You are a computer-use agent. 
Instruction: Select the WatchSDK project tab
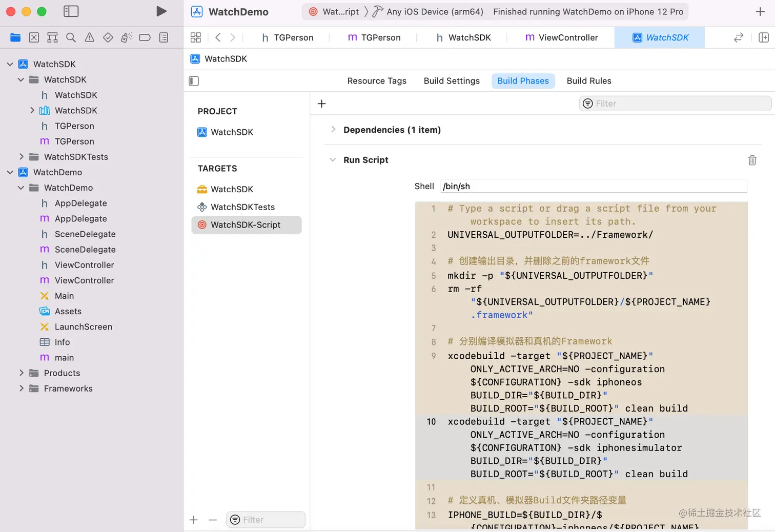660,37
